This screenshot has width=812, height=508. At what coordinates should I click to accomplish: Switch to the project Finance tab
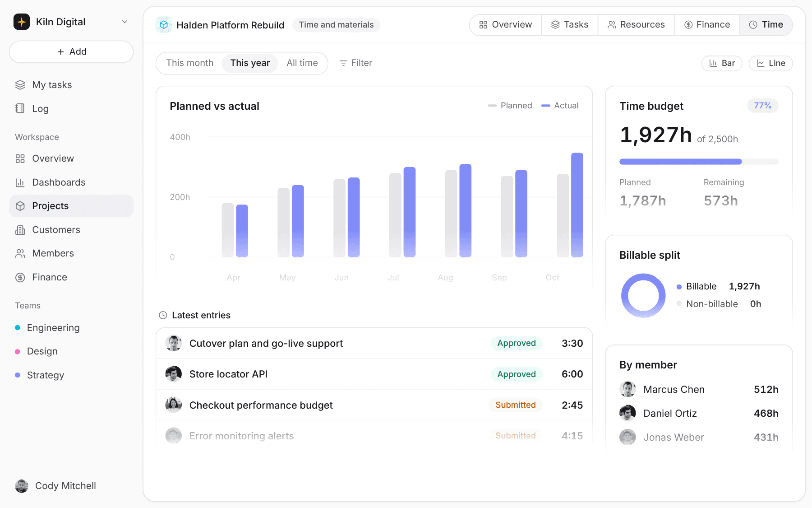pos(707,24)
